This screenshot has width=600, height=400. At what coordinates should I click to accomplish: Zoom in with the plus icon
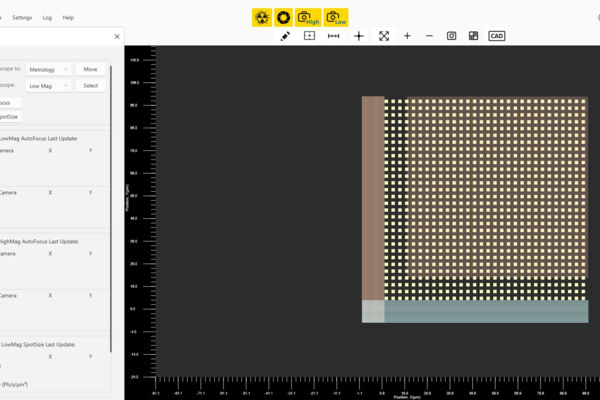click(407, 36)
